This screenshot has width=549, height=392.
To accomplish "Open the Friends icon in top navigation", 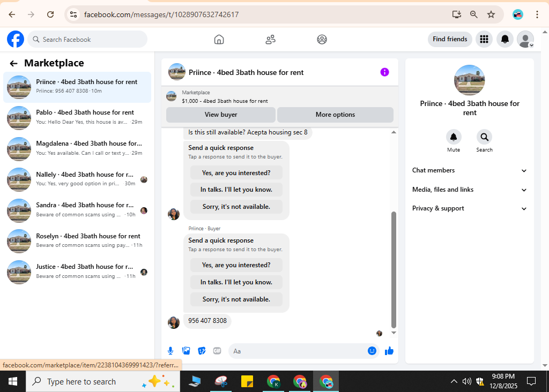I will point(270,40).
